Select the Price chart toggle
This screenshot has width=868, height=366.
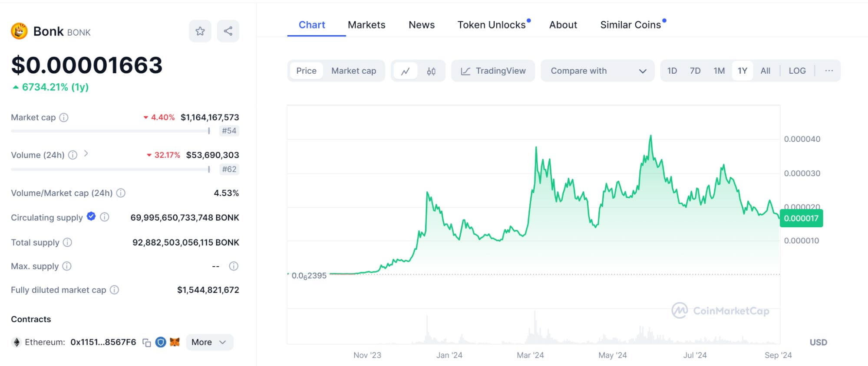click(x=307, y=71)
